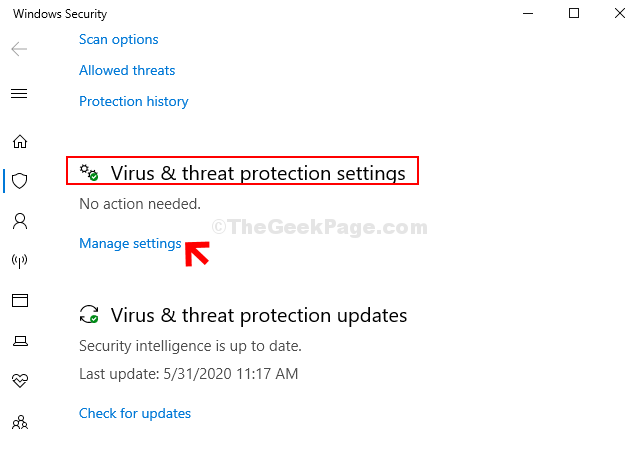Click Manage settings link
This screenshot has height=457, width=640.
pos(130,243)
